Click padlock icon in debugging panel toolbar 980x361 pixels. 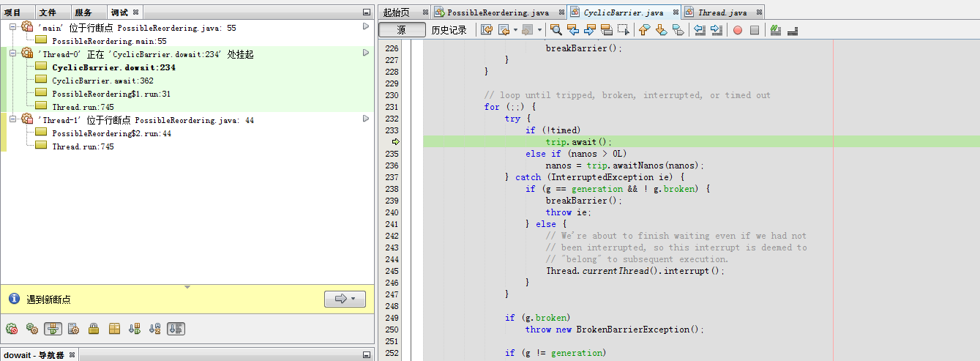point(94,329)
